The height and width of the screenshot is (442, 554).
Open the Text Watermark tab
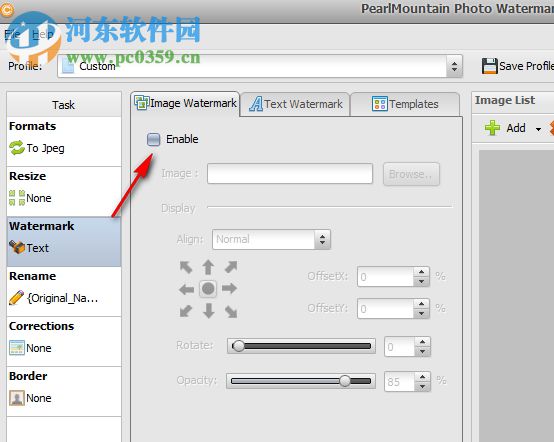[295, 104]
